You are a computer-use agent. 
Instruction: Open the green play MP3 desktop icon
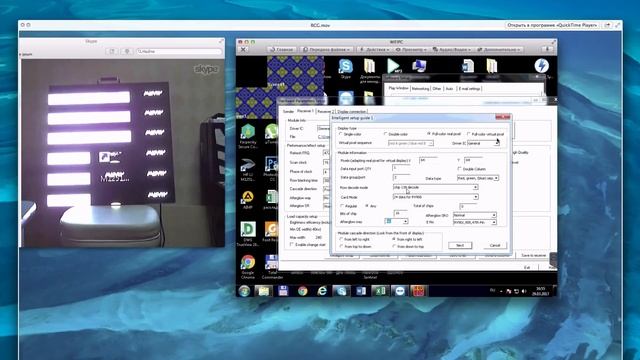click(393, 66)
